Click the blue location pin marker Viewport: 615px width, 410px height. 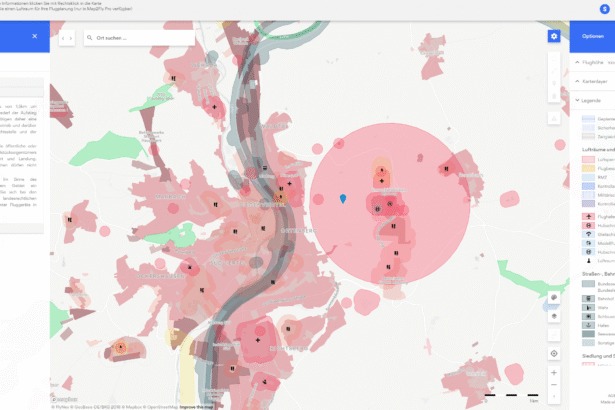343,200
